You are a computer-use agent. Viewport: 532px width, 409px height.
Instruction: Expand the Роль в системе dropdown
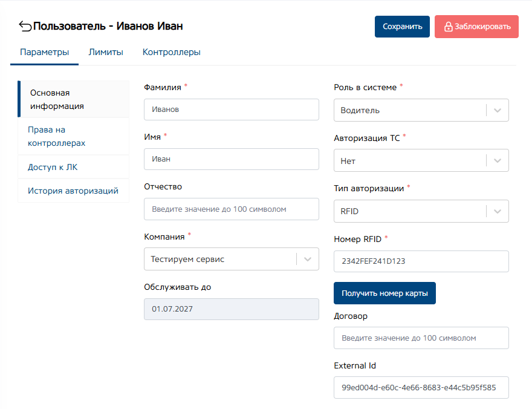(x=421, y=111)
